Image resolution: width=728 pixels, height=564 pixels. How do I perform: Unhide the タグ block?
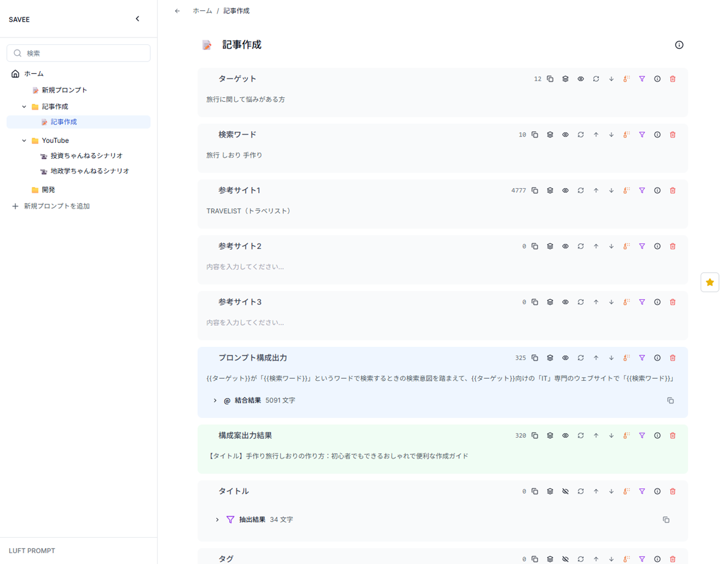565,559
